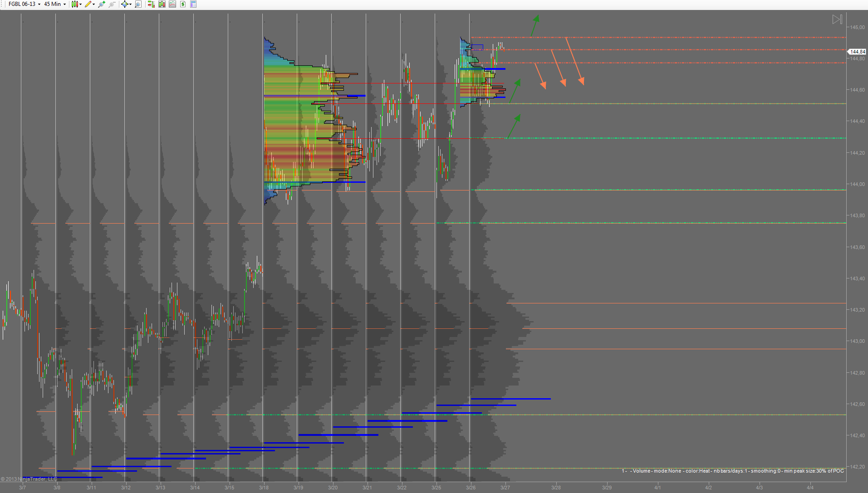This screenshot has width=868, height=493.
Task: Click the 143,60 price axis label
Action: click(x=857, y=247)
